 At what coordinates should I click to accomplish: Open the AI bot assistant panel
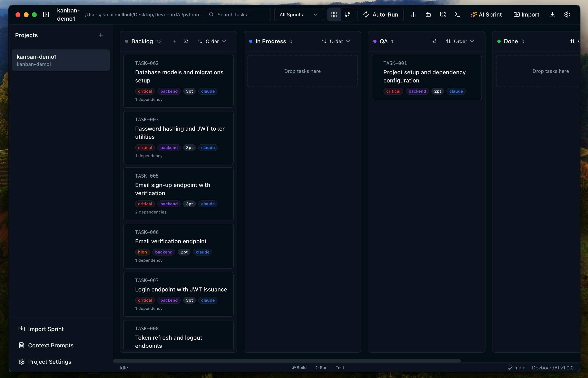pos(428,14)
